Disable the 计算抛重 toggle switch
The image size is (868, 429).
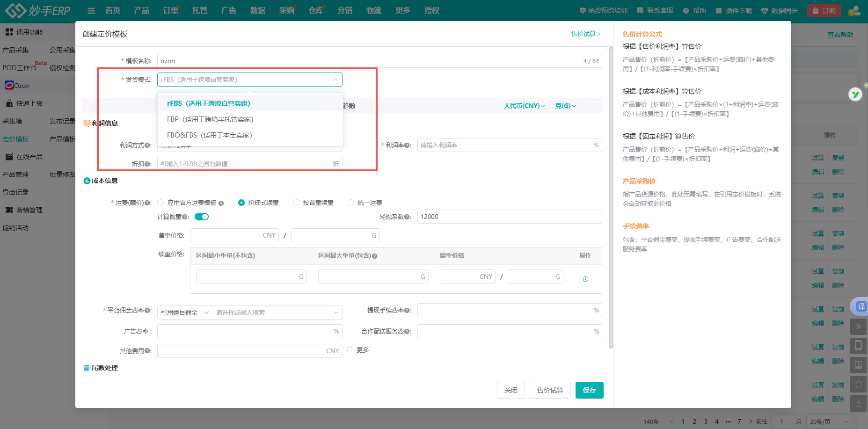tap(201, 216)
